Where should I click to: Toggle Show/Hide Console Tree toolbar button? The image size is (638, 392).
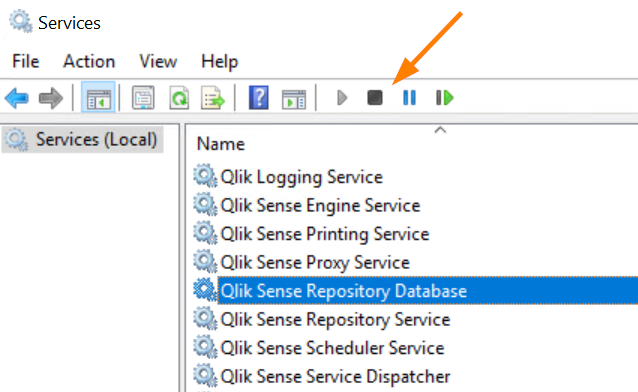coord(98,98)
